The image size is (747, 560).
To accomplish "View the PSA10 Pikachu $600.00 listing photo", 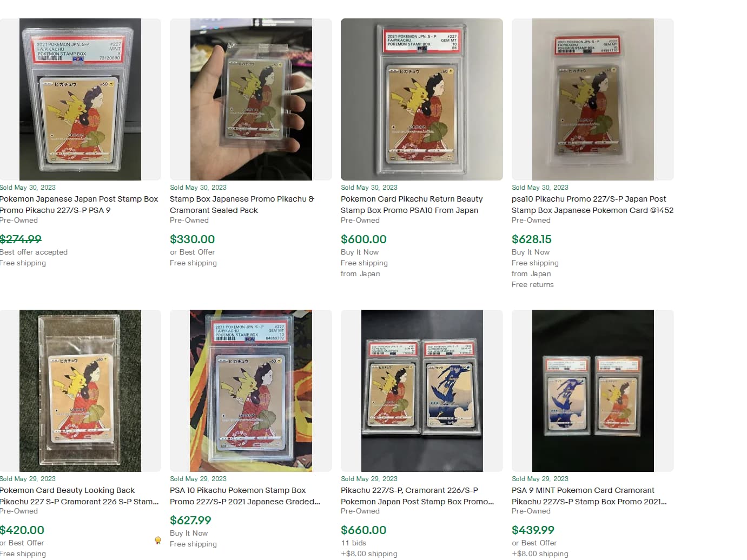I will [422, 99].
